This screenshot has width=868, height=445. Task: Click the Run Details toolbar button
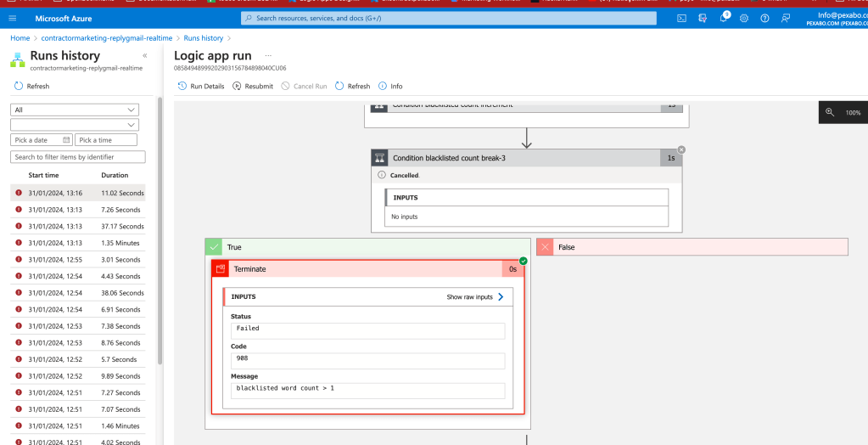coord(201,86)
